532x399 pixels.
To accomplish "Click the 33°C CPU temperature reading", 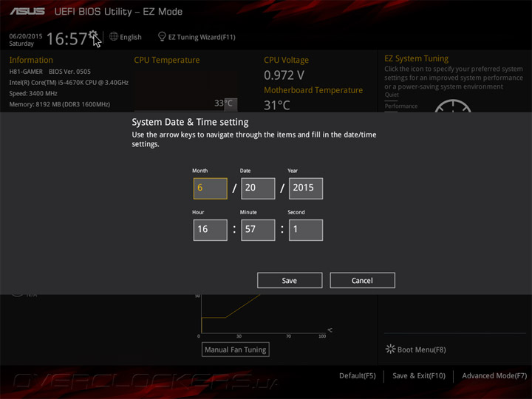I will [x=223, y=103].
